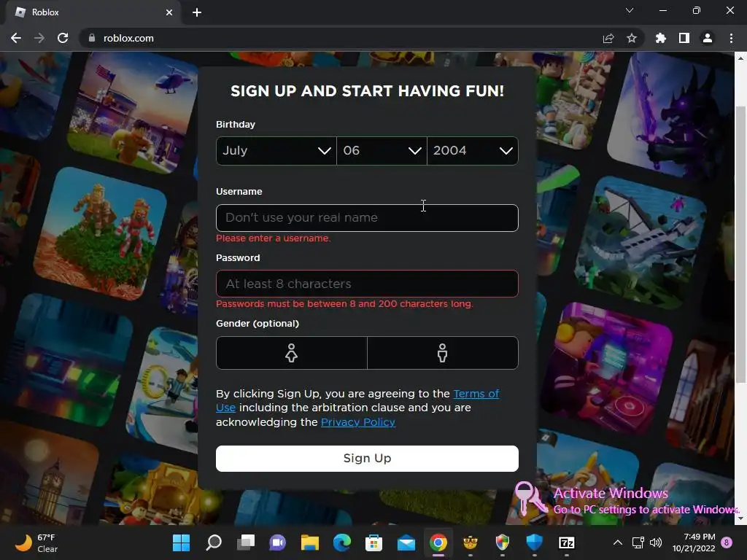Open the Windows Start menu
This screenshot has height=560, width=747.
point(181,542)
